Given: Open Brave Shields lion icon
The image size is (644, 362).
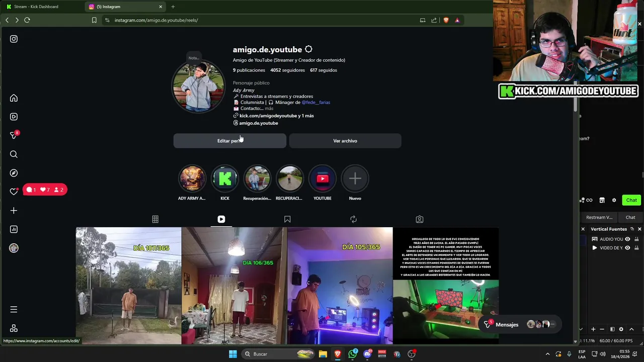Looking at the screenshot, I should pyautogui.click(x=446, y=20).
